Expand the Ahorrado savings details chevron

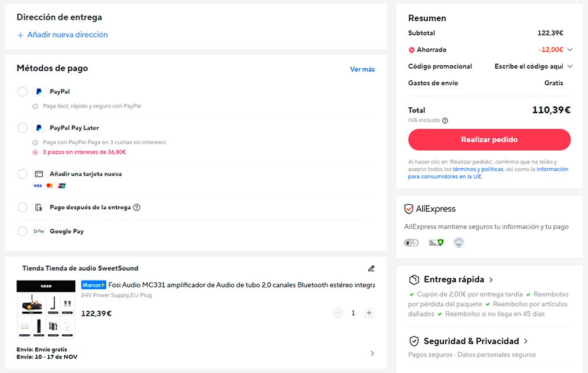pyautogui.click(x=570, y=50)
